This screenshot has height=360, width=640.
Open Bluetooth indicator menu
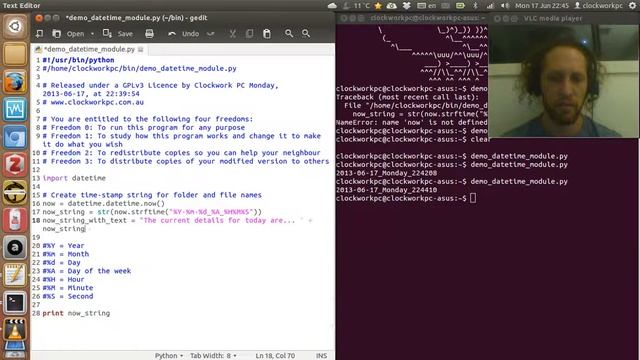pos(475,6)
